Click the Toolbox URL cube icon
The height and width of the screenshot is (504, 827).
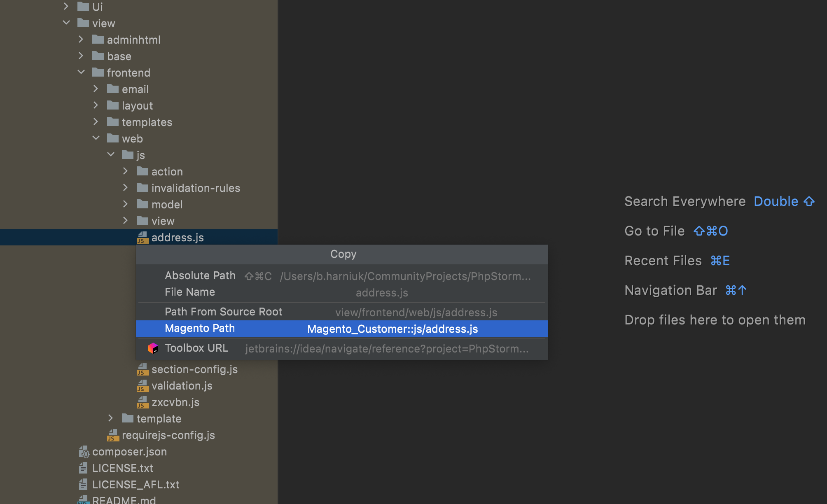coord(153,348)
